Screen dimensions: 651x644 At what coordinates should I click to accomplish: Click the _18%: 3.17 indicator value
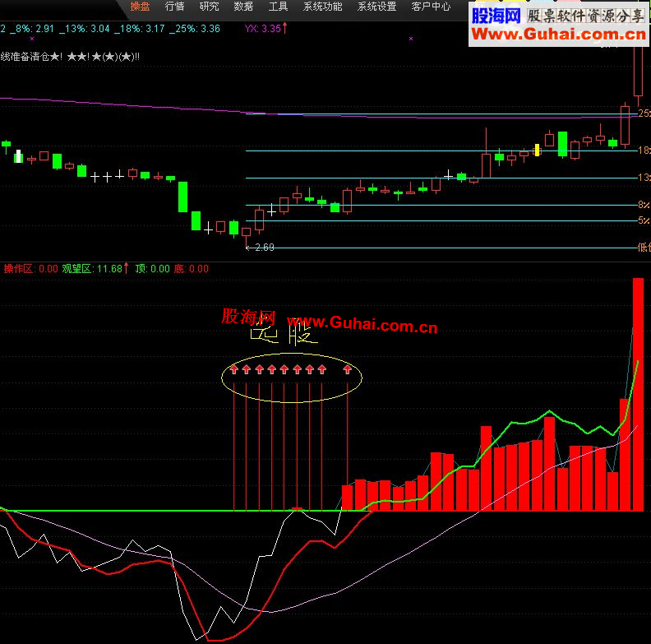click(140, 29)
